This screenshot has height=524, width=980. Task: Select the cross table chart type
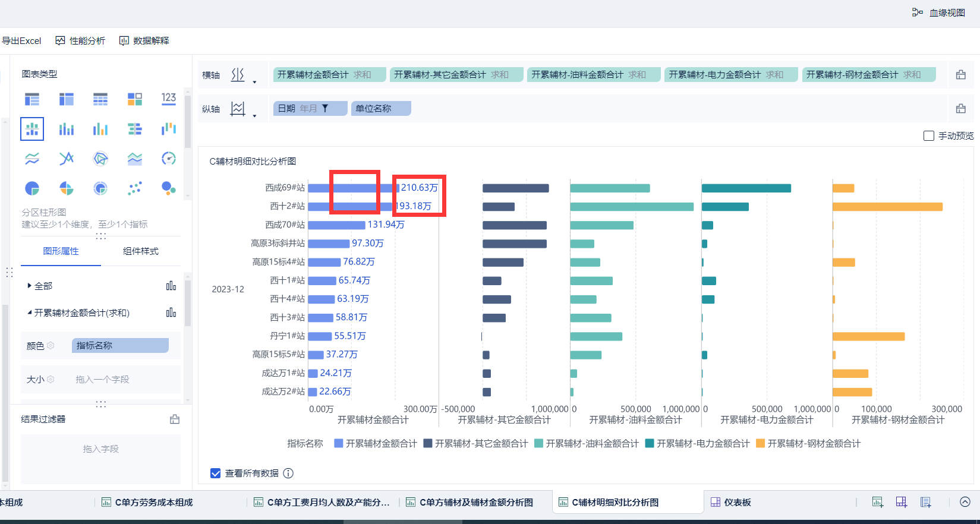(x=67, y=99)
